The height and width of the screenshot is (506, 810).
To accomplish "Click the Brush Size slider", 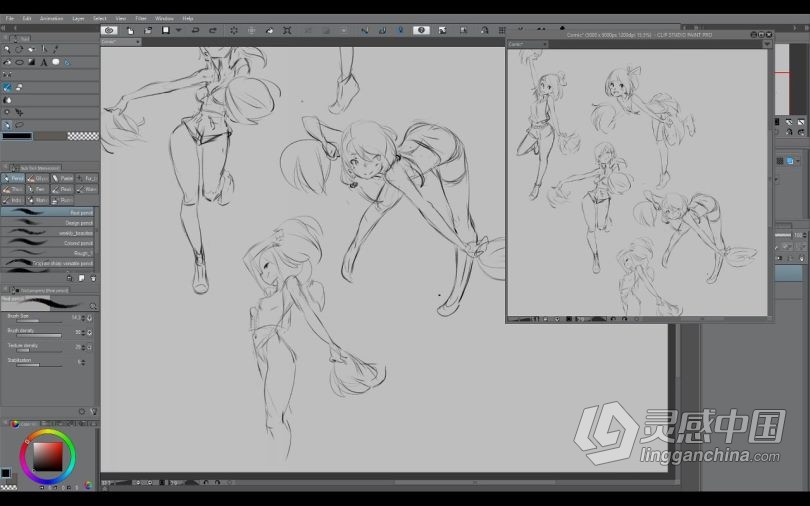I will tap(39, 321).
